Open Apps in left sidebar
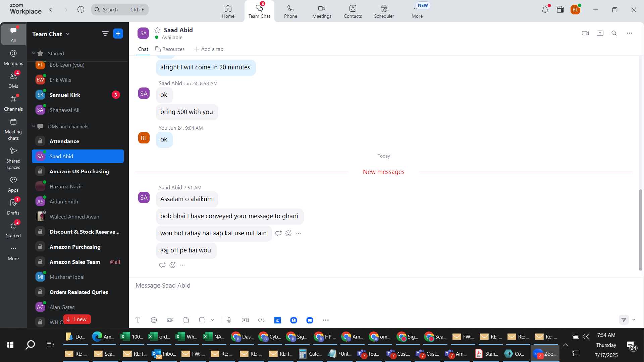The width and height of the screenshot is (644, 362). pos(13,184)
